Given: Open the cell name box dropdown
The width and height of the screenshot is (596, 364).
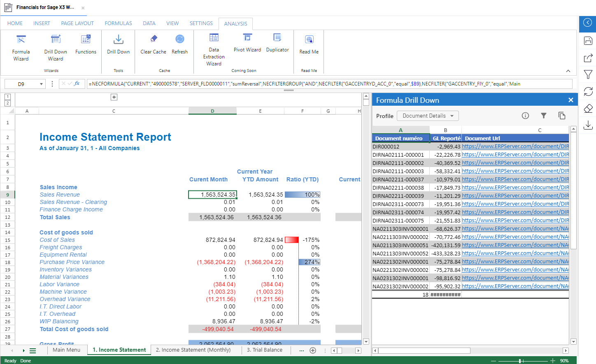Looking at the screenshot, I should tap(41, 84).
